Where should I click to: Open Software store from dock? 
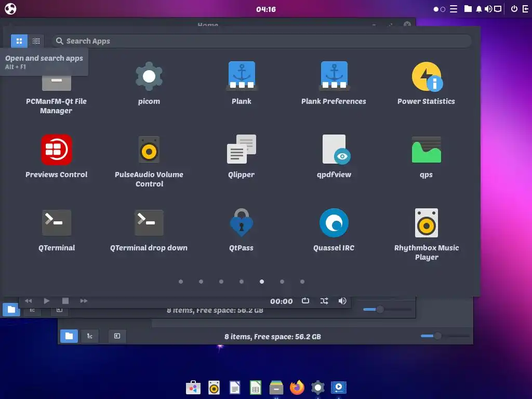[x=193, y=388]
